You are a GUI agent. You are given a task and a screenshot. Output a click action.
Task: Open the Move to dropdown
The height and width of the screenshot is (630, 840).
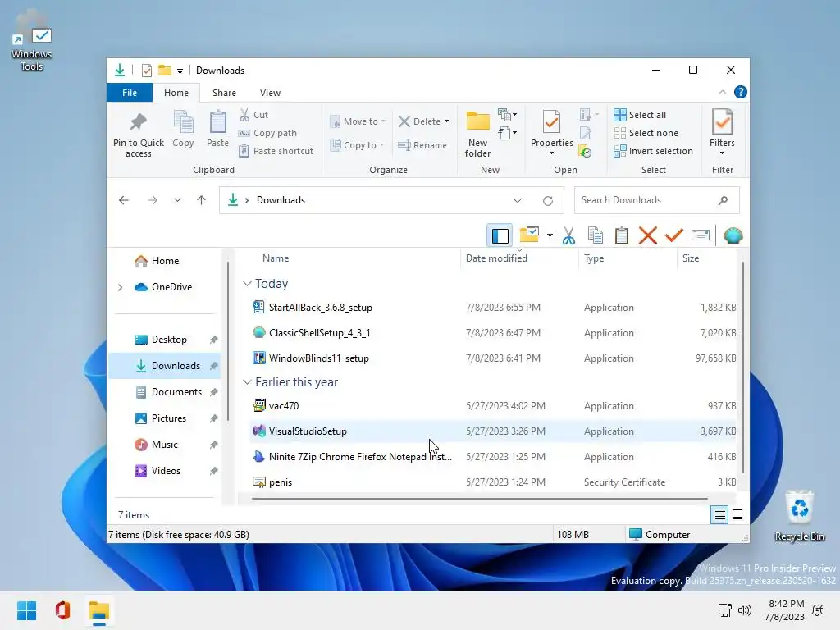tap(358, 121)
